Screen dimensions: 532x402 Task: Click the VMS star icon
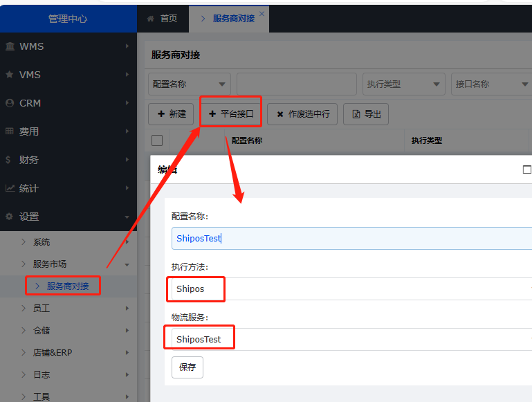click(10, 74)
